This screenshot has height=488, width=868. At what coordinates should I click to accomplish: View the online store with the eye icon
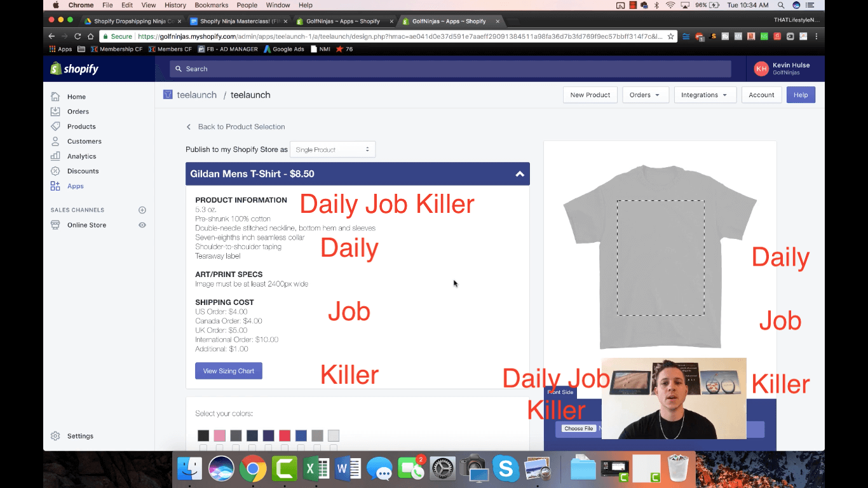click(x=142, y=225)
